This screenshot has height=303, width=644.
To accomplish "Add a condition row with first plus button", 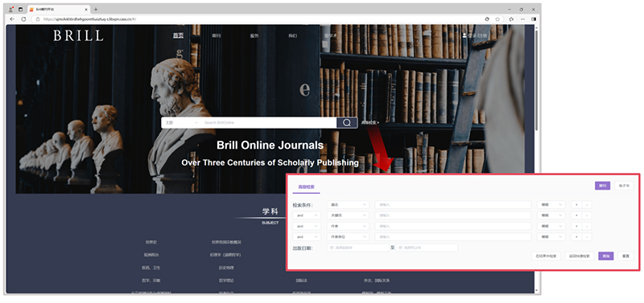I will (x=576, y=204).
